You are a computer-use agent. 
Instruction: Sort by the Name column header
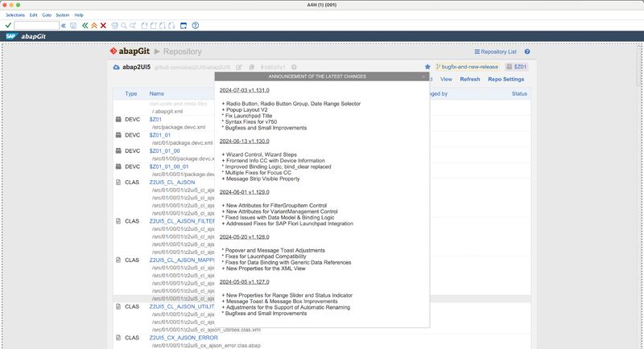[x=156, y=93]
